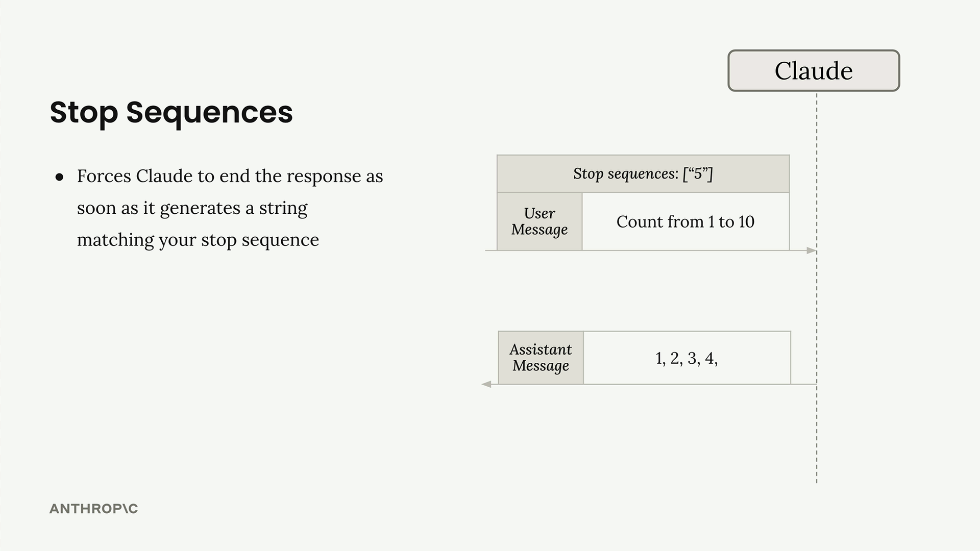Click the word "Sequences" in heading
This screenshot has height=551, width=980.
point(209,113)
